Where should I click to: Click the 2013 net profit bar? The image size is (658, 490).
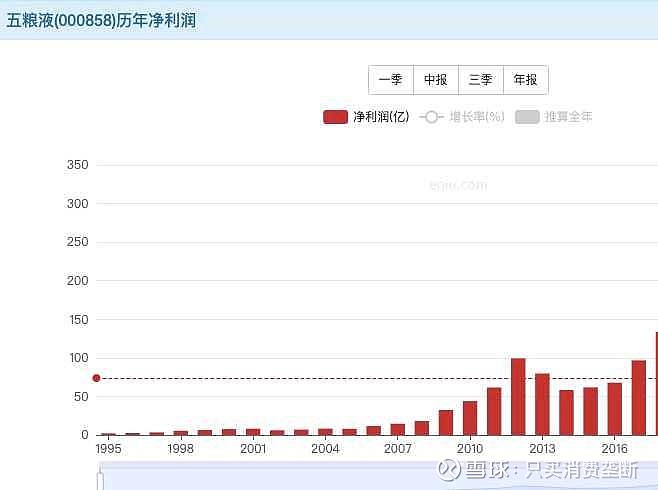point(542,404)
